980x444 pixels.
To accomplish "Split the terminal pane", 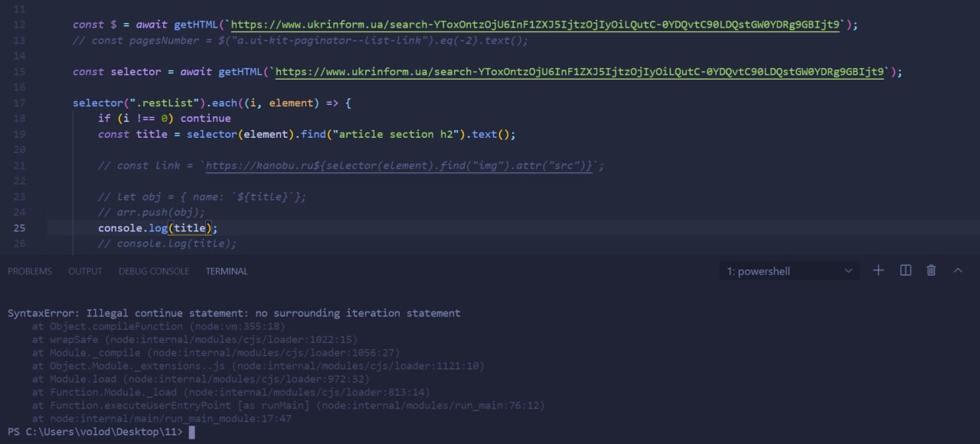I will click(906, 270).
